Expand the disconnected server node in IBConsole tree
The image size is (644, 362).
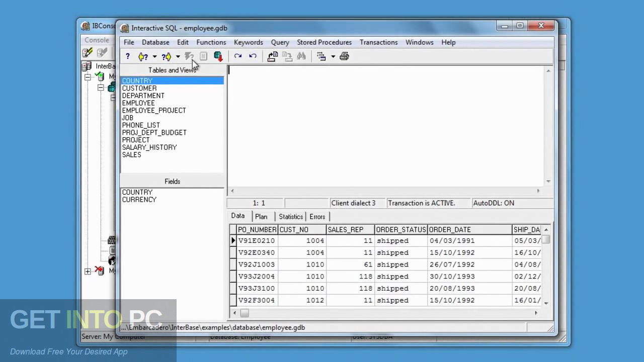(88, 271)
